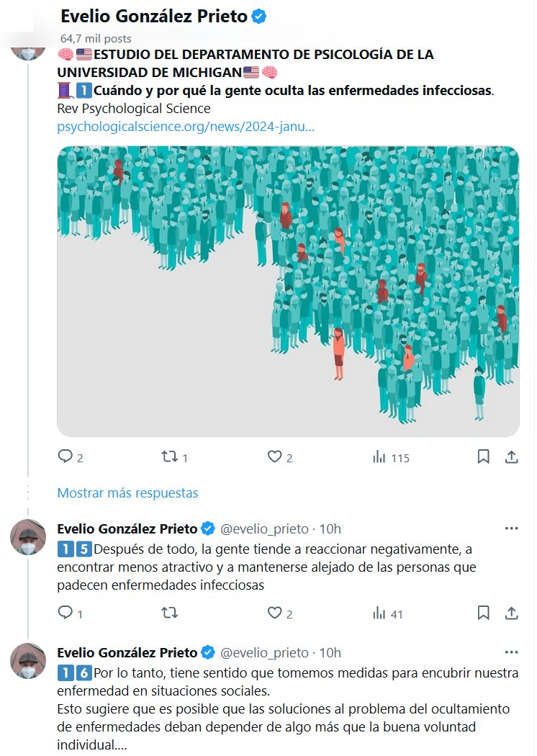Bookmark the Michigan study post

484,456
